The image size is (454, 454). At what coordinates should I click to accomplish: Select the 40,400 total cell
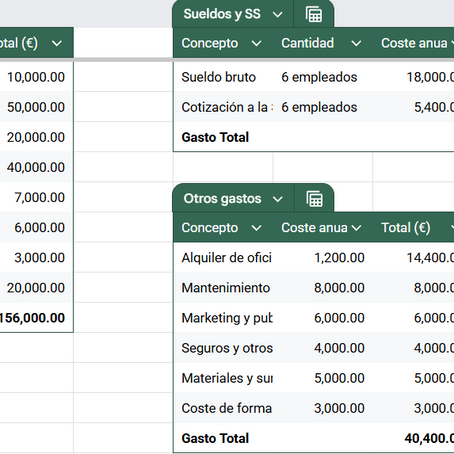[429, 438]
